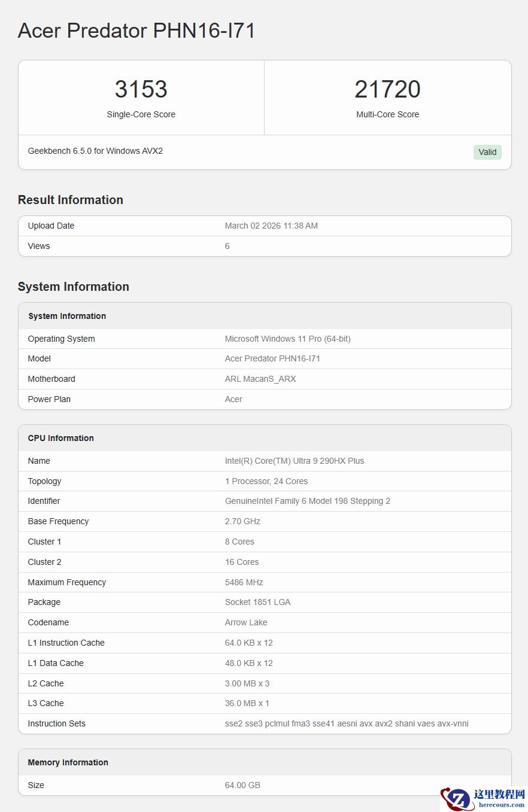This screenshot has width=528, height=812.
Task: Click the Result Information heading
Action: tap(71, 200)
